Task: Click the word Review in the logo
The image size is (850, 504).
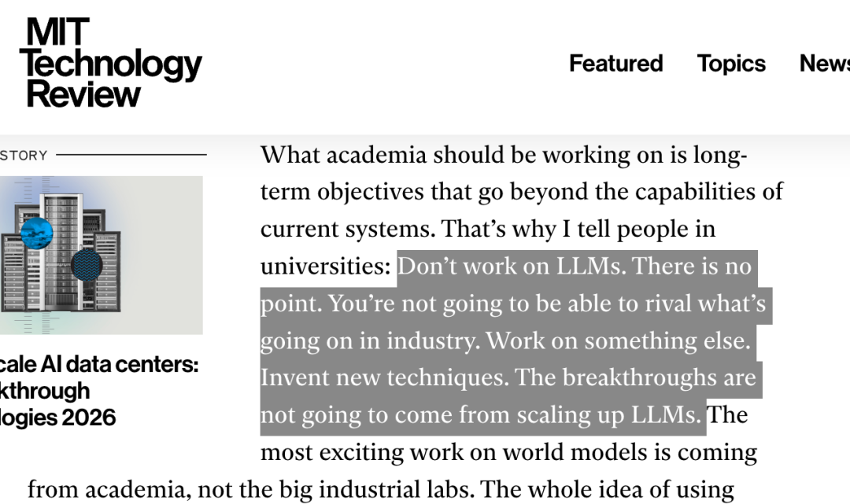Action: [x=83, y=94]
